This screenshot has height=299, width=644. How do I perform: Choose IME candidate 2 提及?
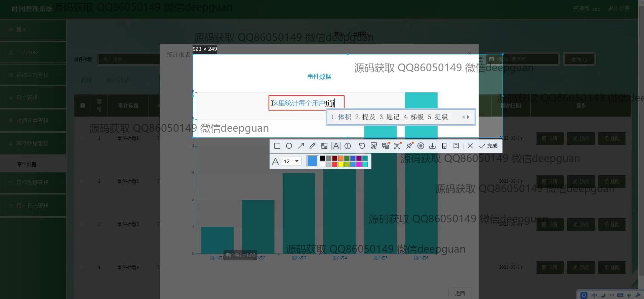[x=365, y=117]
